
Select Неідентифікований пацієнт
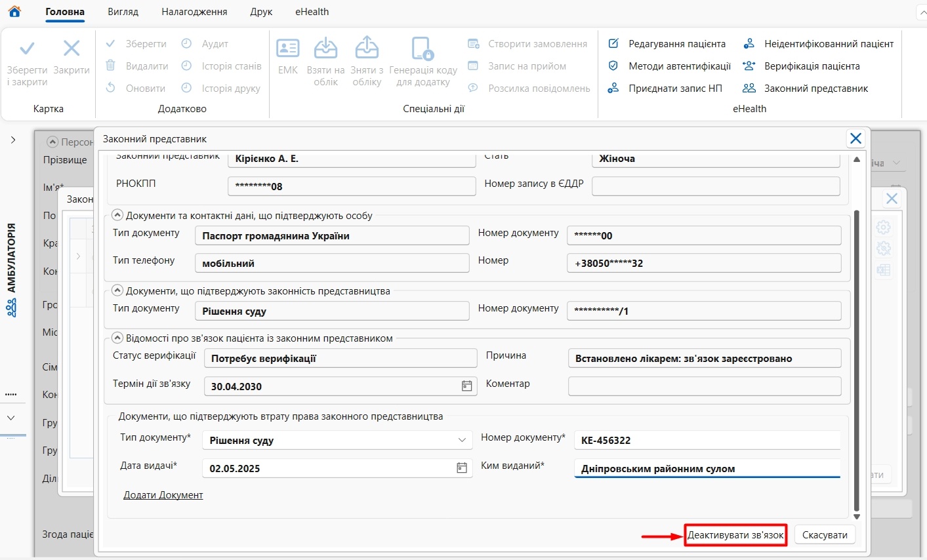(818, 44)
